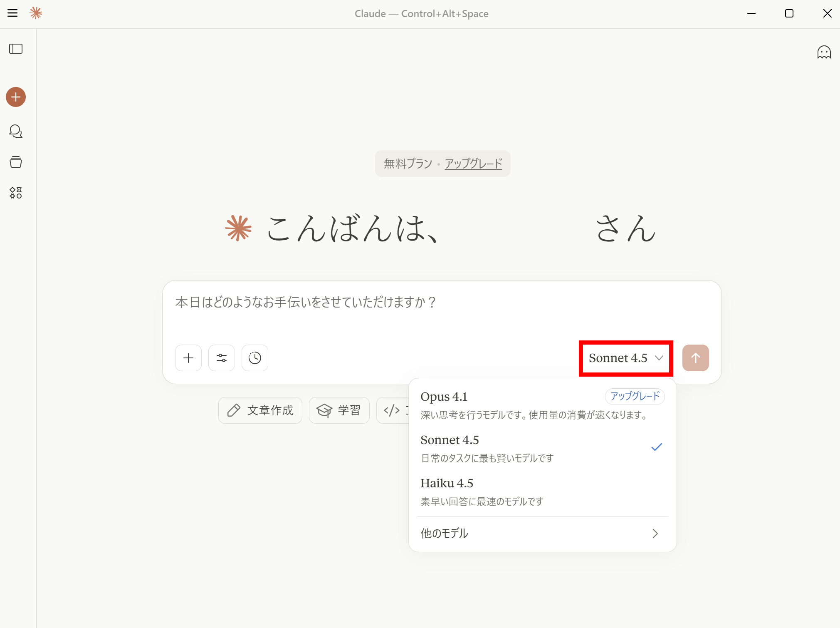840x628 pixels.
Task: Click the ghost incognito chat icon
Action: [824, 52]
